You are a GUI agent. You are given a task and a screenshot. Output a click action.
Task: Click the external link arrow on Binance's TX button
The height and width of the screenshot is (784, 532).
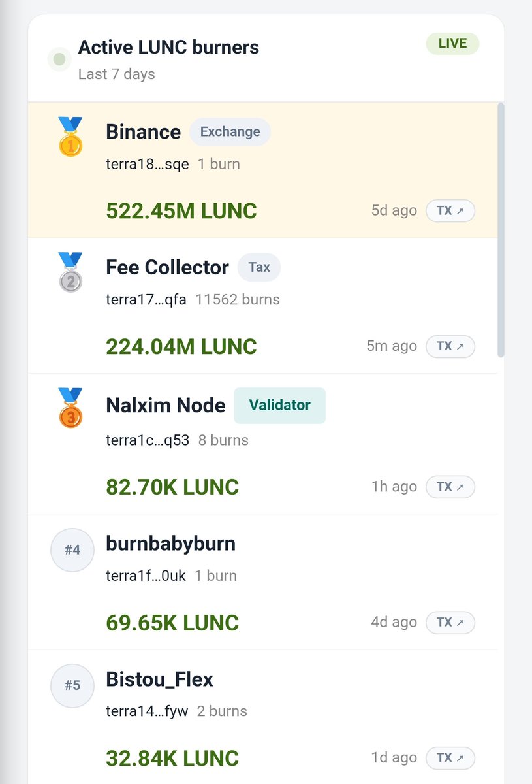459,210
